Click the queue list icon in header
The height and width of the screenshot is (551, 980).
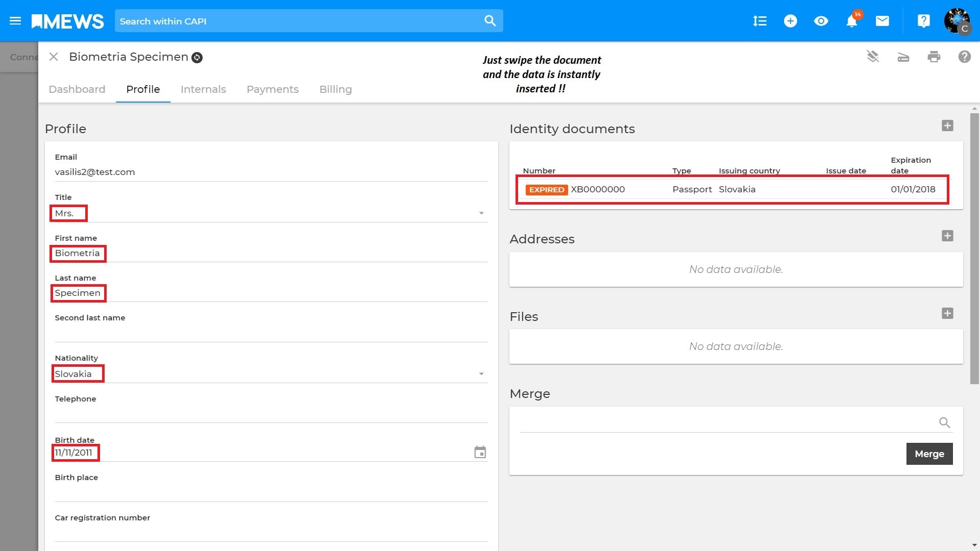tap(759, 21)
